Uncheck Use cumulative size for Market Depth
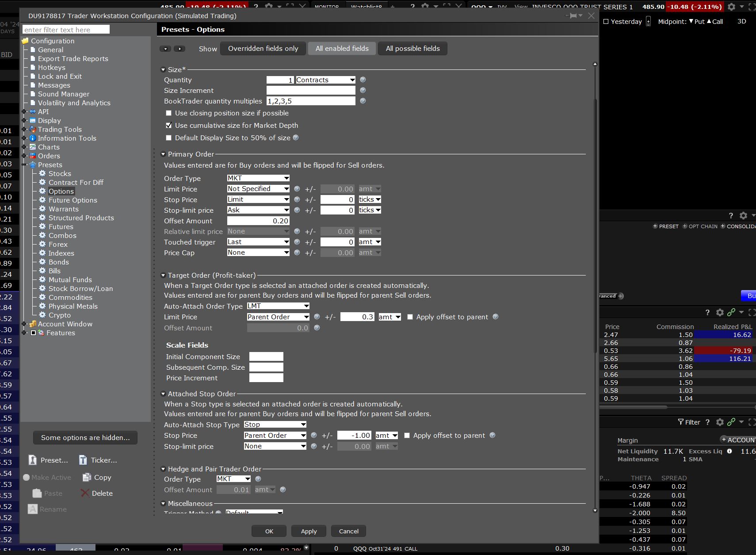 168,126
